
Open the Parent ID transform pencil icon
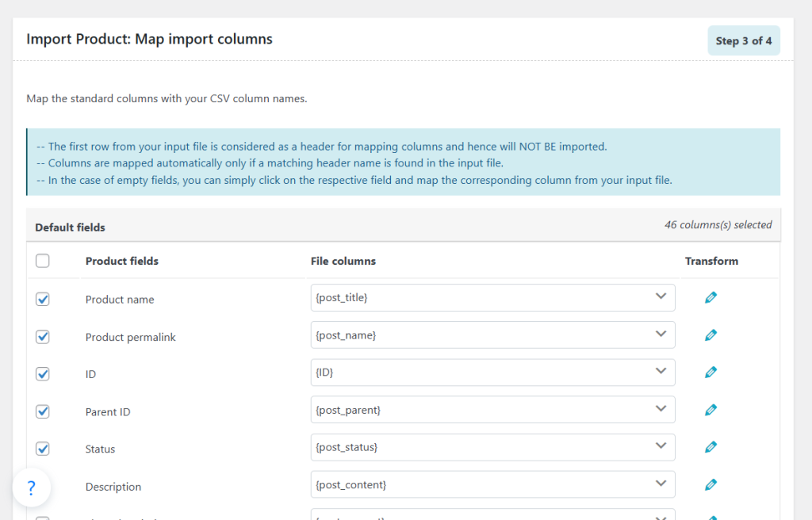point(710,409)
